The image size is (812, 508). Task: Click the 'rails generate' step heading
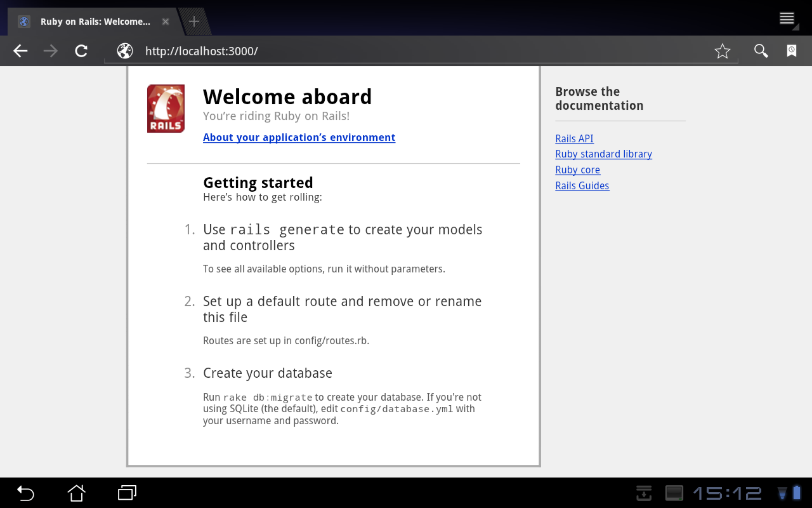pos(343,237)
